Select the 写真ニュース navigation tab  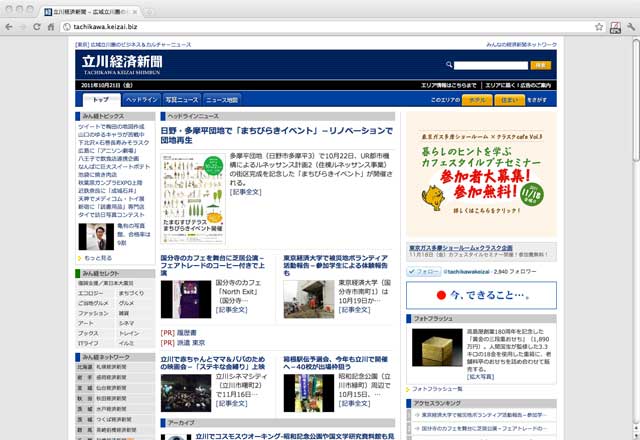[182, 100]
